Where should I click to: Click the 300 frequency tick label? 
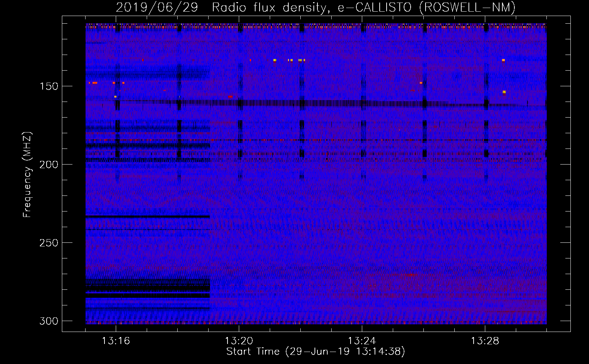pos(49,321)
